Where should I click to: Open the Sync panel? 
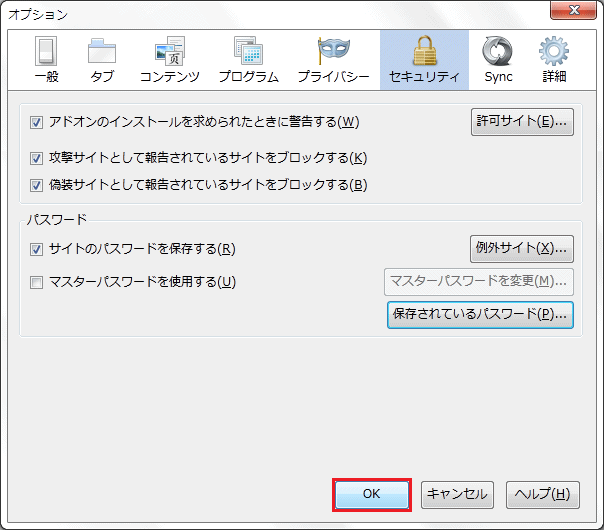point(498,59)
